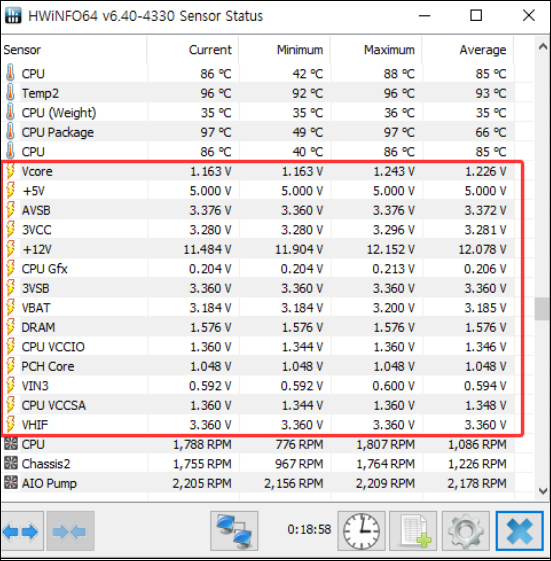The width and height of the screenshot is (551, 561).
Task: Open sensor settings gear button
Action: coord(465,531)
